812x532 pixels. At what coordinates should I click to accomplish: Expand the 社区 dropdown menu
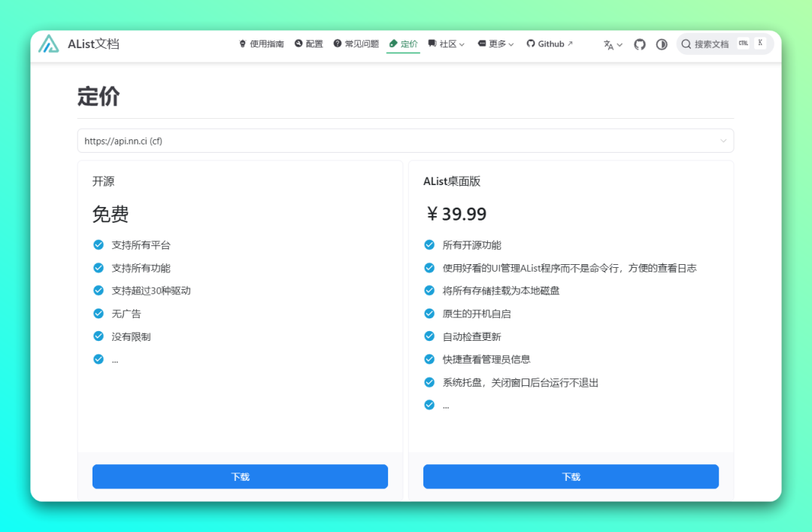pos(447,44)
